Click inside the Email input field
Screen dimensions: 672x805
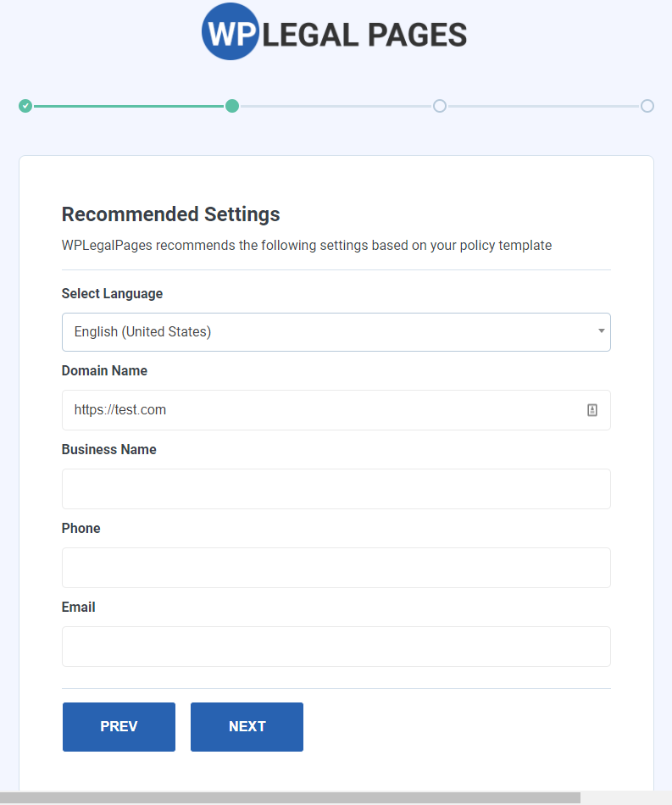tap(336, 647)
